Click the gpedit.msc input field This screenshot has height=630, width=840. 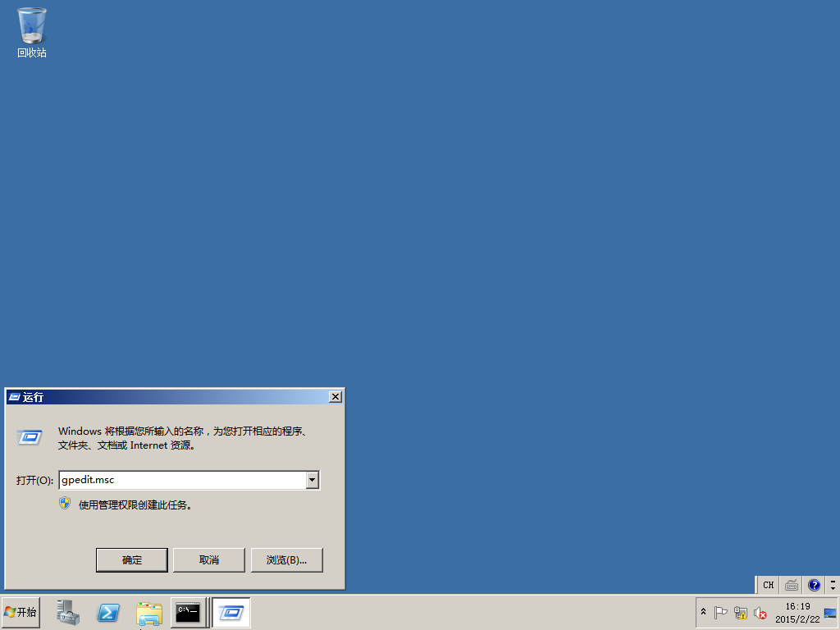pos(183,480)
